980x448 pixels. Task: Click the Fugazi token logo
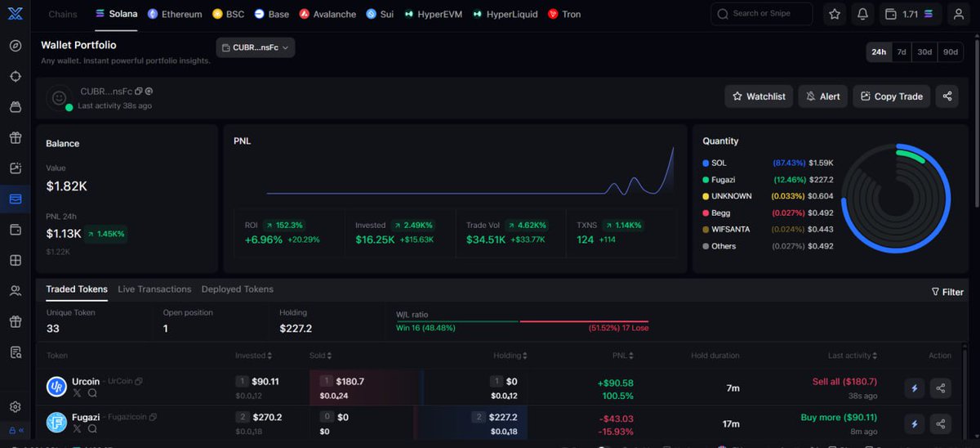pyautogui.click(x=56, y=423)
